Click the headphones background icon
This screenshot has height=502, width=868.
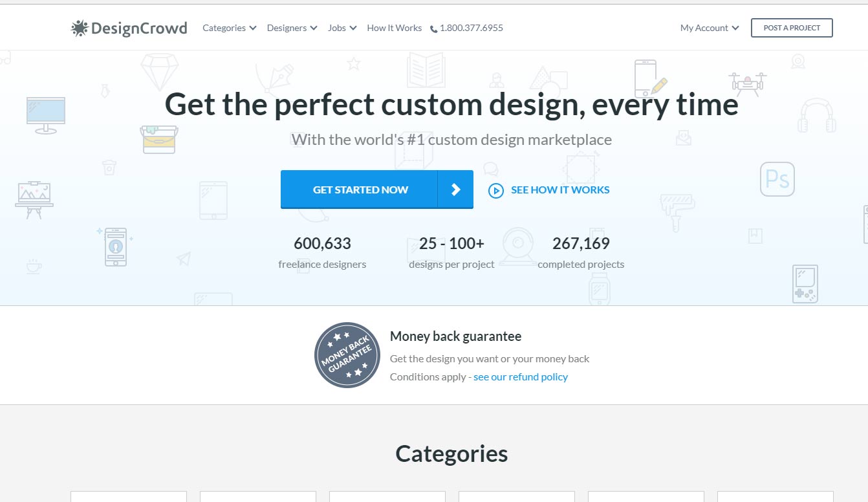pos(816,116)
